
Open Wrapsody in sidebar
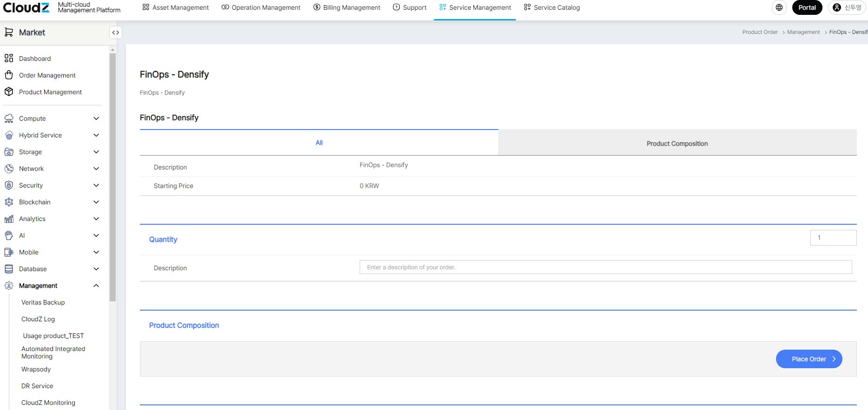click(x=36, y=369)
